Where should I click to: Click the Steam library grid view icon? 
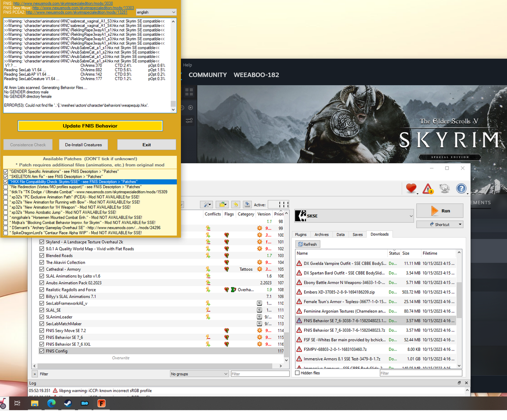point(189,92)
